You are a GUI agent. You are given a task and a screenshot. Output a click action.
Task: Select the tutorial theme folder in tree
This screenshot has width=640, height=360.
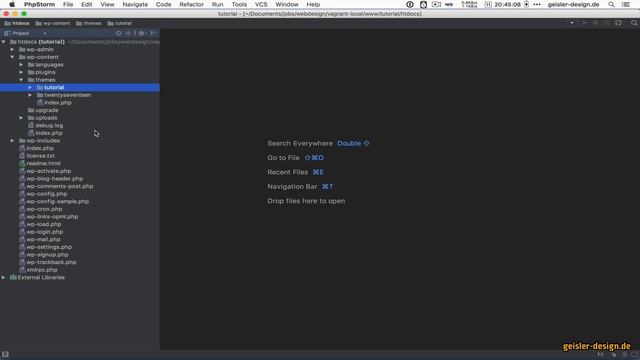[x=54, y=87]
